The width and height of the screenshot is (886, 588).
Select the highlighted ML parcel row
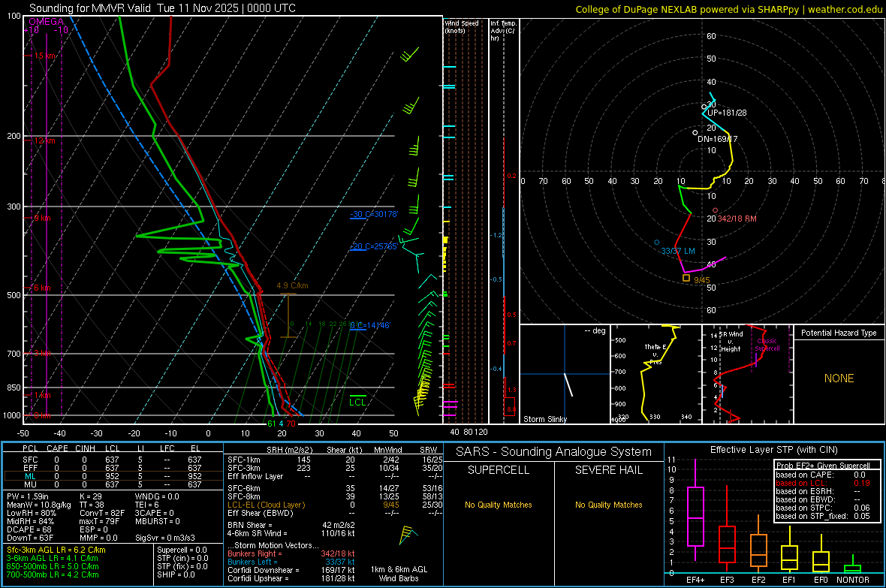point(113,476)
